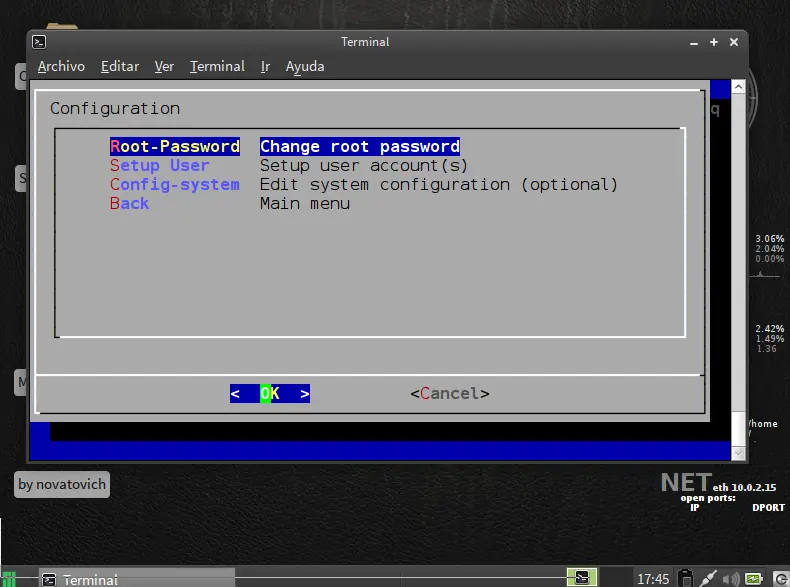Open the Terminal menu in the menu bar
This screenshot has width=790, height=587.
point(217,67)
